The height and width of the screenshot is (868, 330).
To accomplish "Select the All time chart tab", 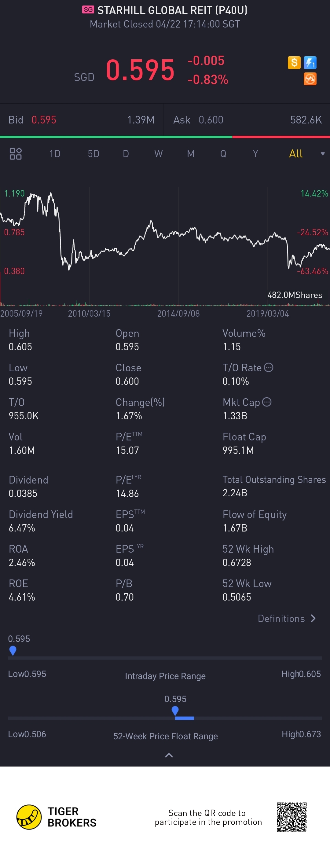I will [x=296, y=154].
